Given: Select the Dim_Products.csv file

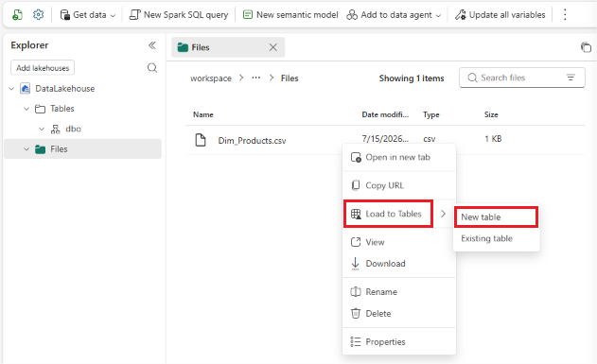Looking at the screenshot, I should point(252,140).
